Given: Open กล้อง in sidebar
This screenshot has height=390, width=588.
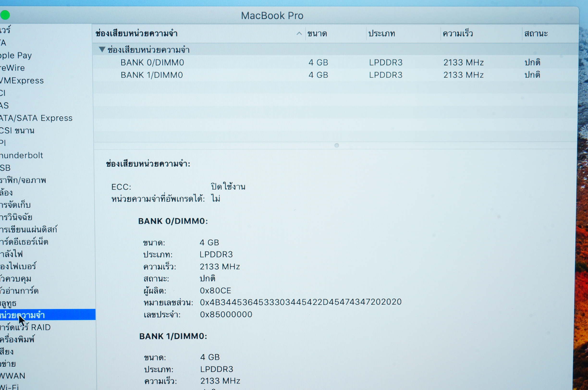Looking at the screenshot, I should 6,193.
